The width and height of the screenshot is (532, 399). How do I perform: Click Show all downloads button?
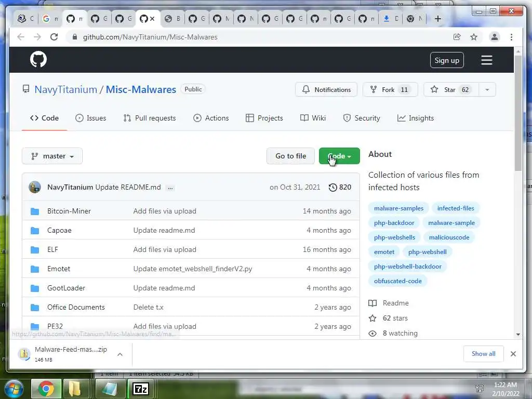[x=484, y=354]
